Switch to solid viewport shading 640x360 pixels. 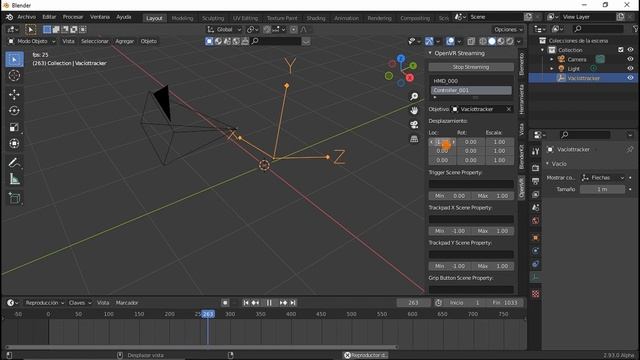tap(492, 41)
